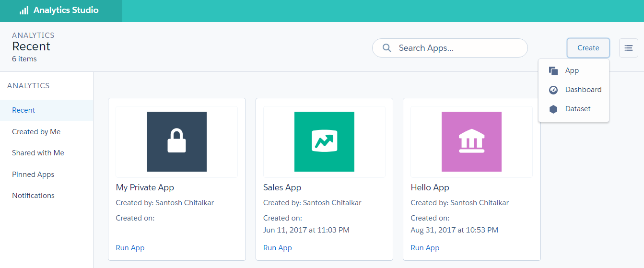Viewport: 644px width, 268px height.
Task: Go to Created by Me section
Action: coord(36,132)
